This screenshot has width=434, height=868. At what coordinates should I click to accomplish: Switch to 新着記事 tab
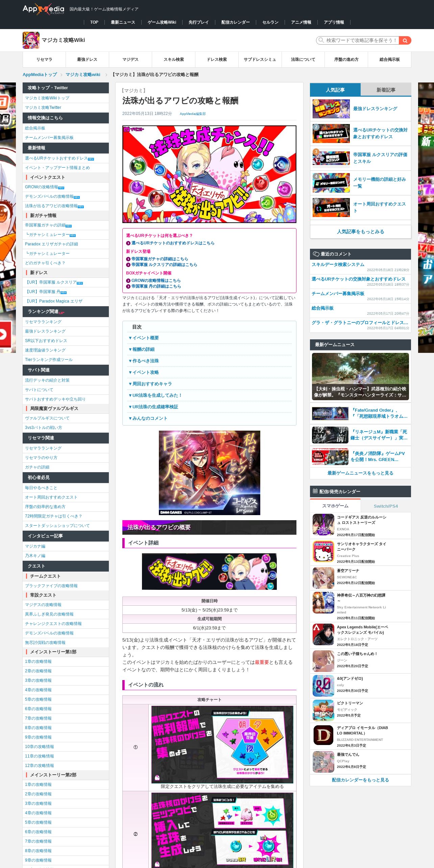(x=386, y=90)
